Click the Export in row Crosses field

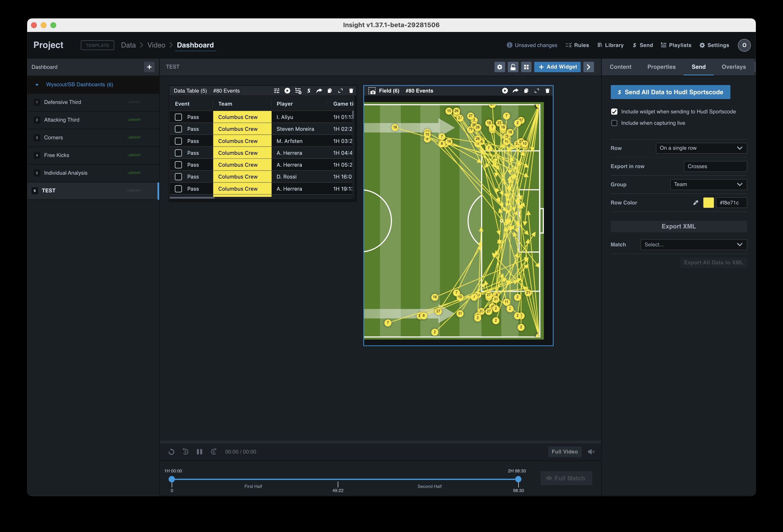(x=715, y=166)
